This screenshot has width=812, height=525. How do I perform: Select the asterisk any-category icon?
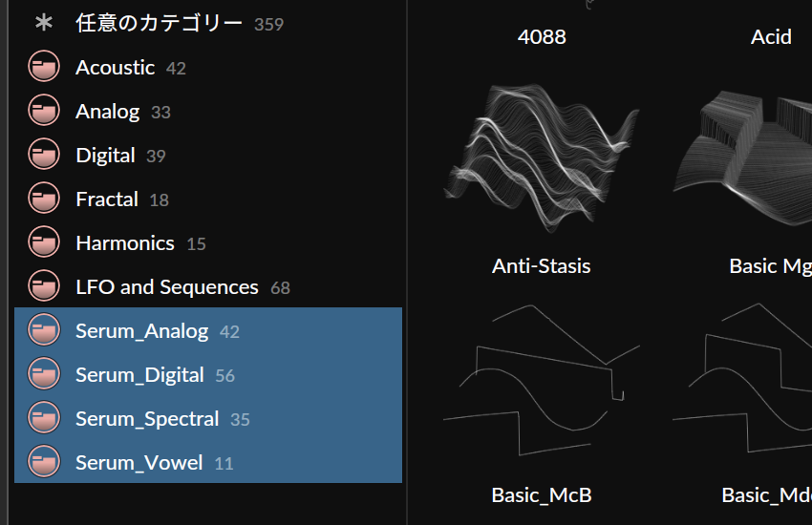(x=44, y=22)
